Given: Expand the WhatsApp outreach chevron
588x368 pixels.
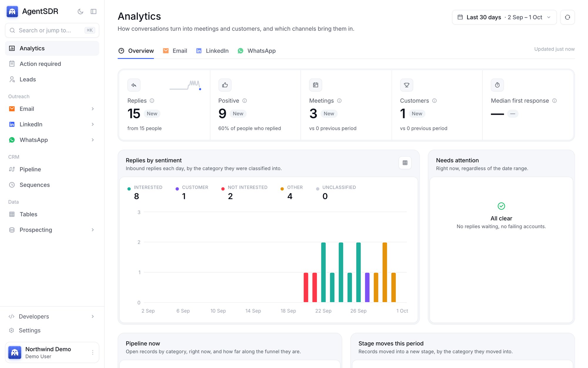Looking at the screenshot, I should [x=93, y=140].
